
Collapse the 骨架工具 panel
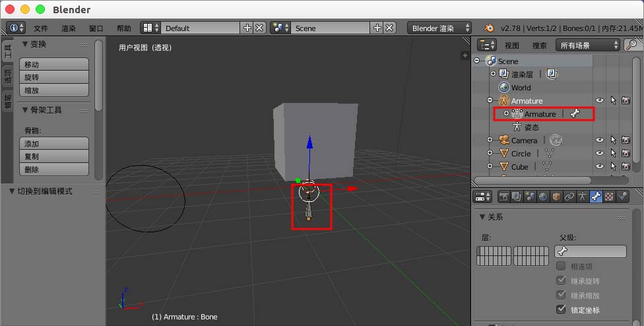[24, 110]
